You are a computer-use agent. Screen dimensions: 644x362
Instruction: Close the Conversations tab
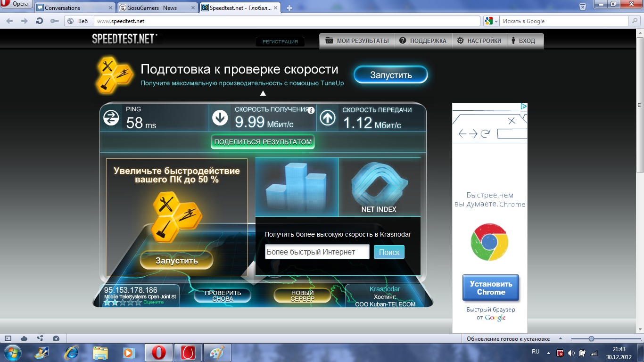[111, 8]
